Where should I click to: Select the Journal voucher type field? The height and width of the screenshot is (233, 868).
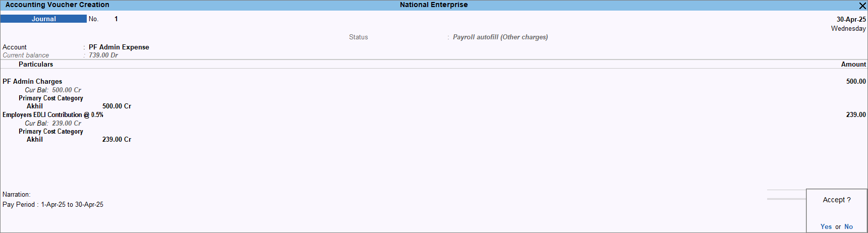[43, 19]
